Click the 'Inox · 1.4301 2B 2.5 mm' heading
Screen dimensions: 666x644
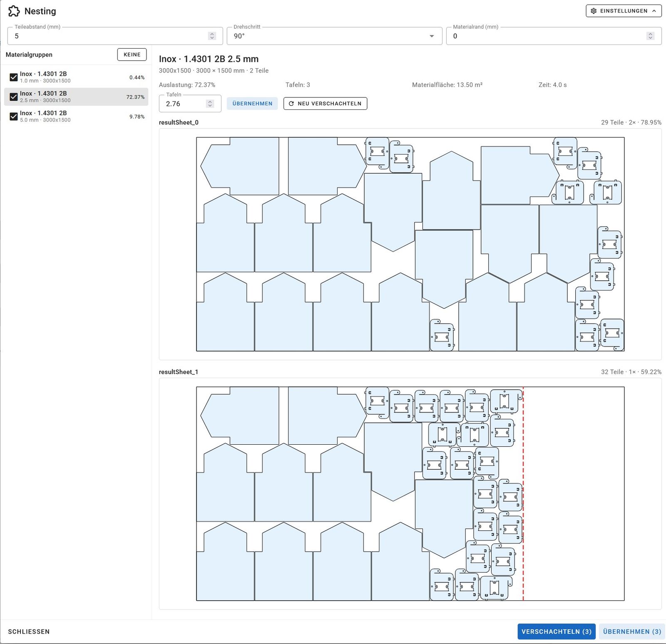click(209, 59)
